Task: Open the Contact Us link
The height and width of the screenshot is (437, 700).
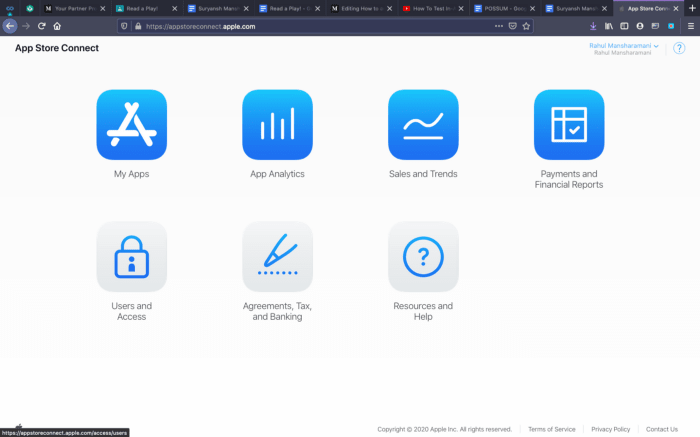Action: [662, 429]
